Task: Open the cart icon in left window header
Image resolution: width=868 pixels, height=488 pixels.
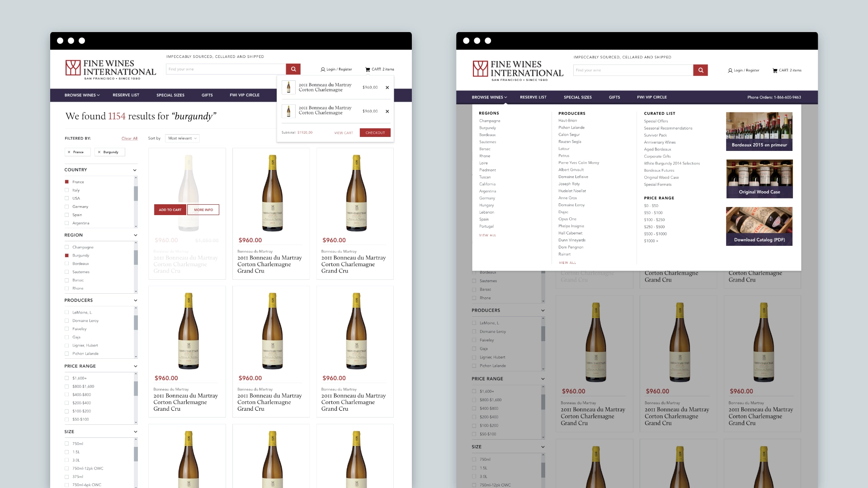Action: pyautogui.click(x=368, y=69)
